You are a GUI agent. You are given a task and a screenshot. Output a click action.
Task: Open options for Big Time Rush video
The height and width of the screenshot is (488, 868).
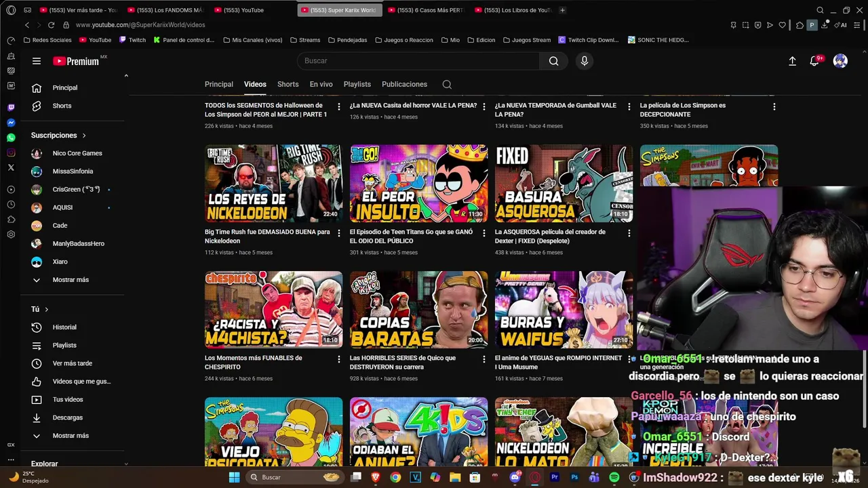tap(339, 233)
